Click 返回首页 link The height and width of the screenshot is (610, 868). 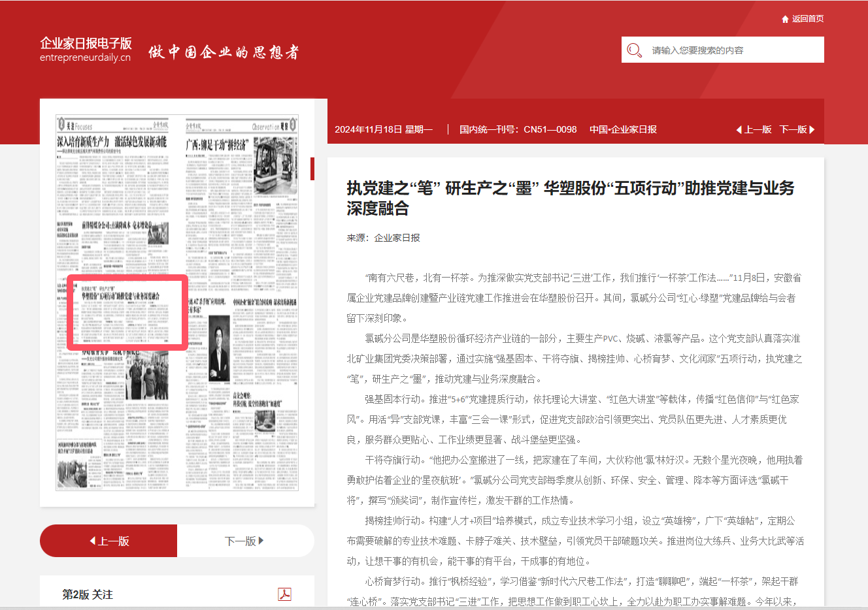click(x=808, y=19)
